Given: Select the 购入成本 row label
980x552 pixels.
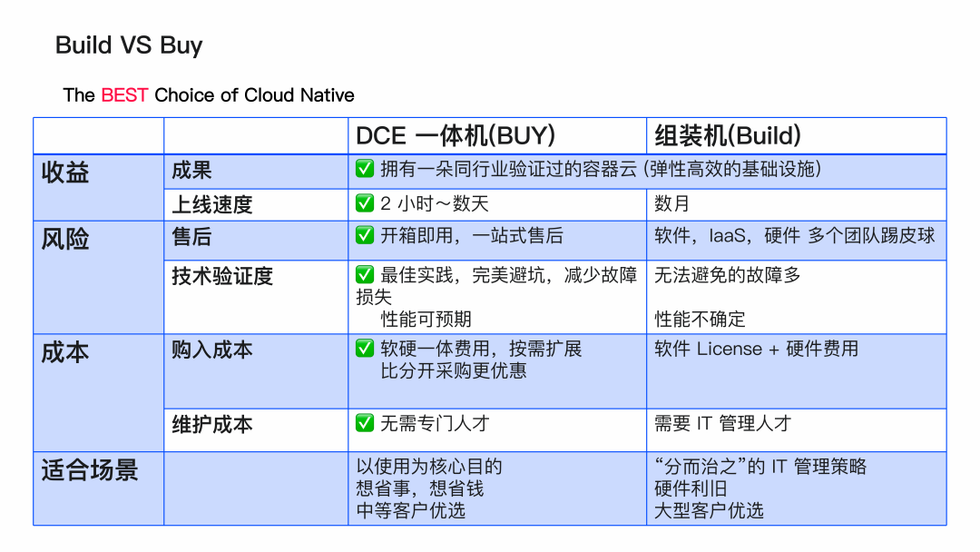Looking at the screenshot, I should pos(212,350).
